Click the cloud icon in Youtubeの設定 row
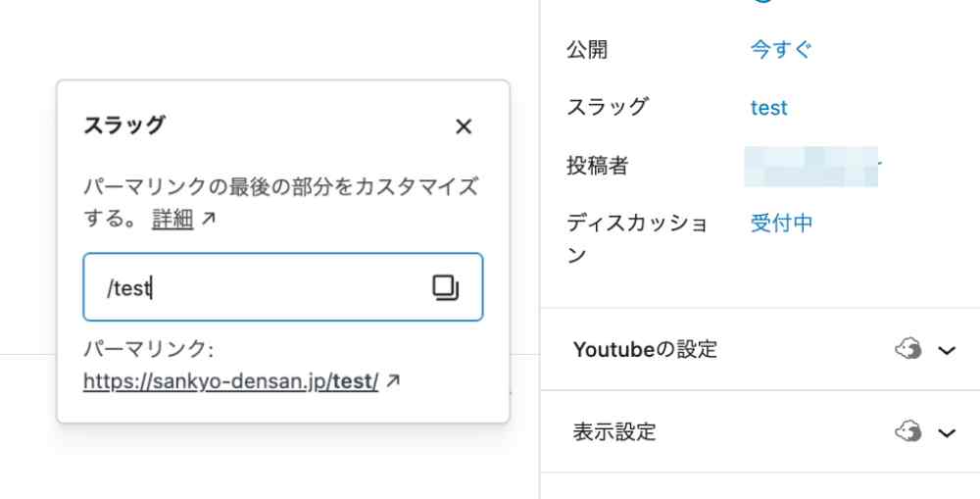 (x=908, y=349)
